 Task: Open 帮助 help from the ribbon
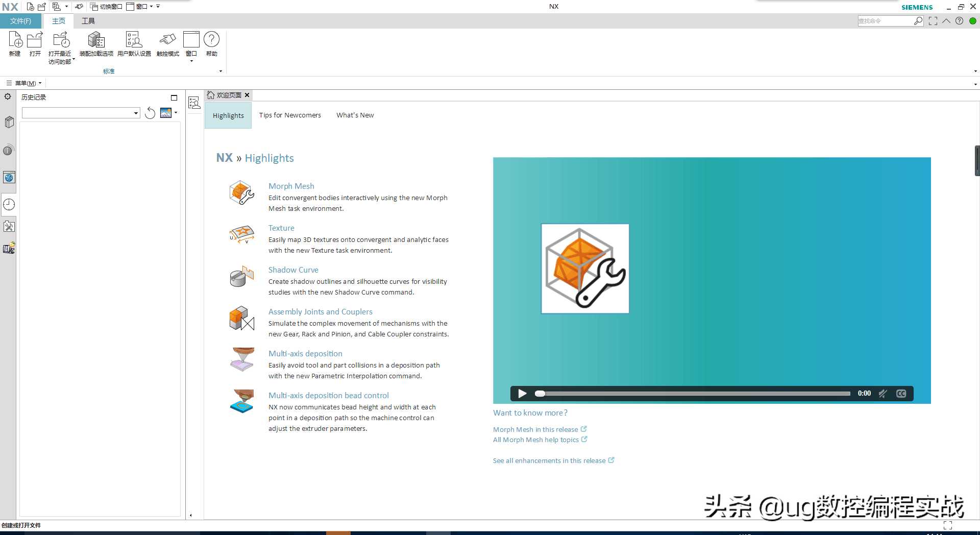[x=211, y=44]
